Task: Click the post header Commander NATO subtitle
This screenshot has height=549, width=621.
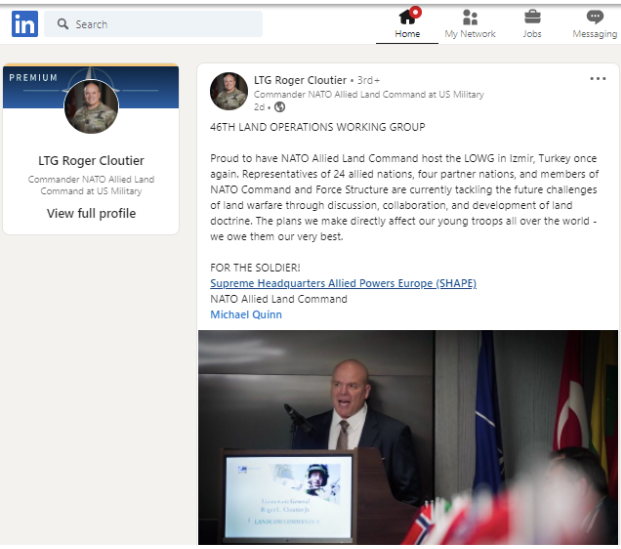Action: click(x=369, y=95)
